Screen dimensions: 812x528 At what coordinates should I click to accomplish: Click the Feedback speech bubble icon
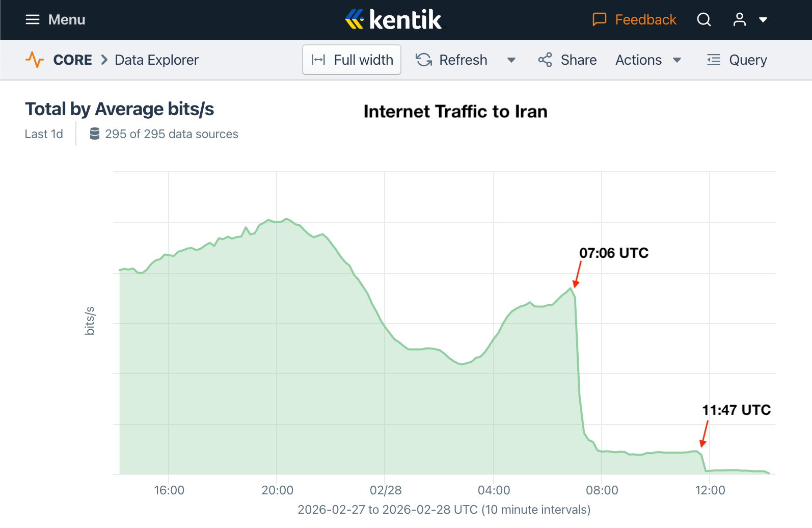[600, 20]
